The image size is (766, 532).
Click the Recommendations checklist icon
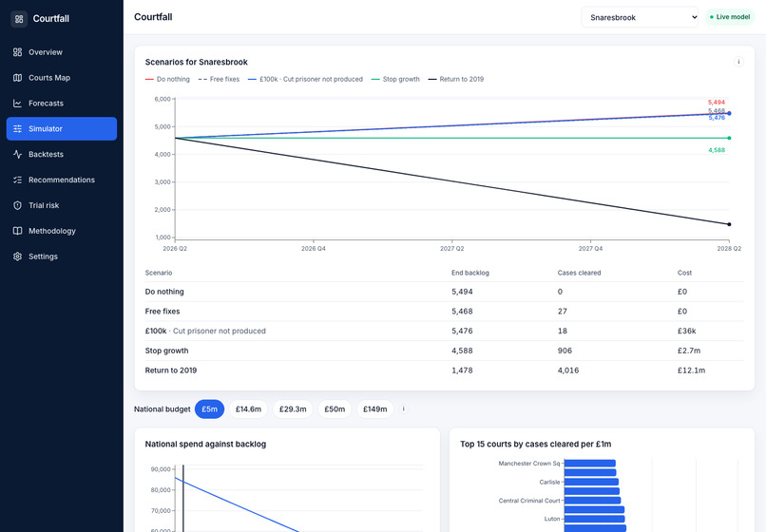[18, 180]
